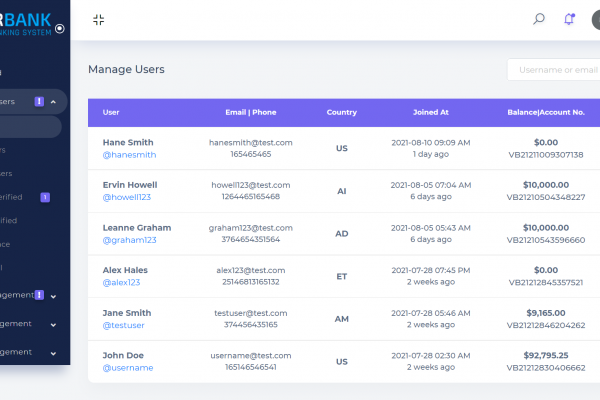Viewport: 600px width, 400px height.
Task: Click the Joined At column header
Action: tap(431, 113)
